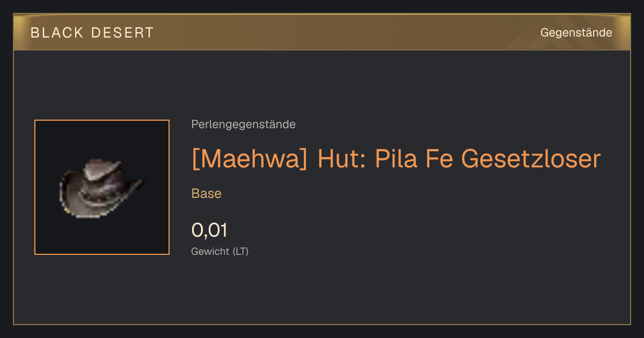Click the gold header banner center
This screenshot has height=338, width=644.
point(322,32)
